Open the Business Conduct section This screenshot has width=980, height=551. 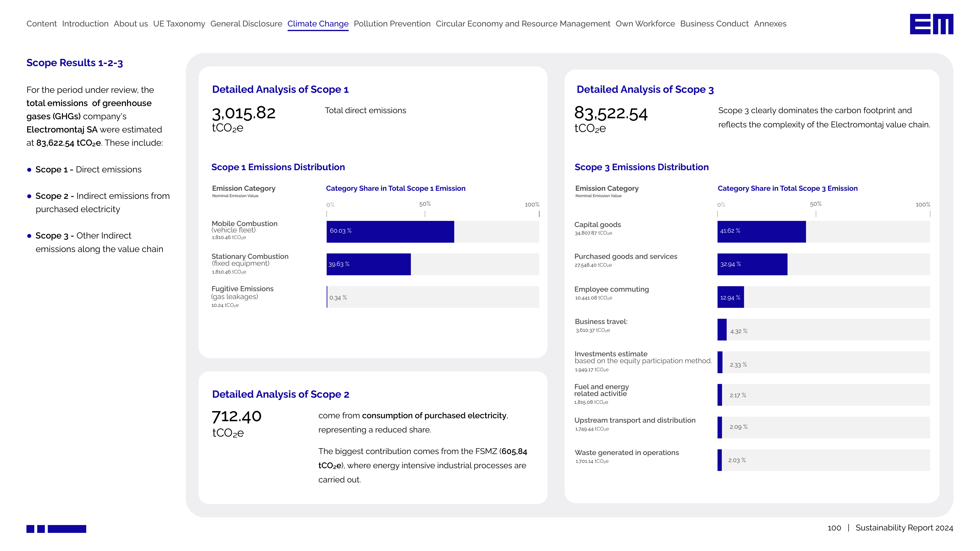coord(714,24)
